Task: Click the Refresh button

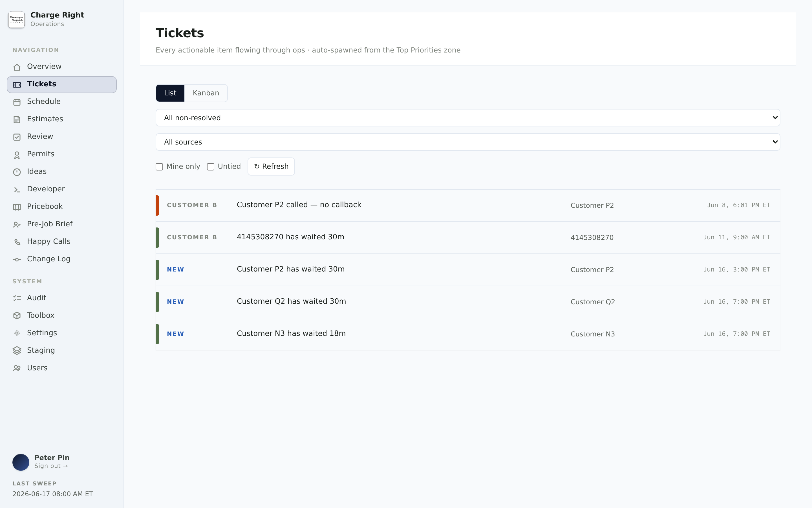Action: coord(271,166)
